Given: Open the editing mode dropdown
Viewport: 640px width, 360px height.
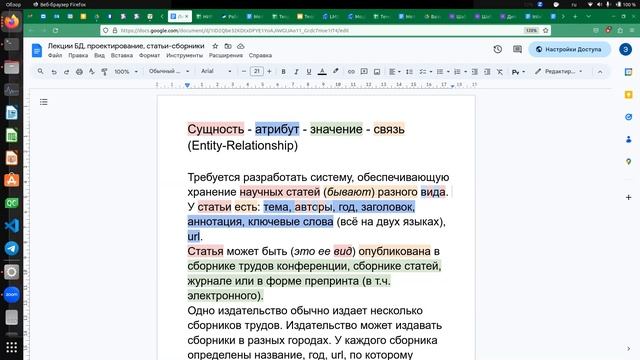Looking at the screenshot, I should coord(558,71).
